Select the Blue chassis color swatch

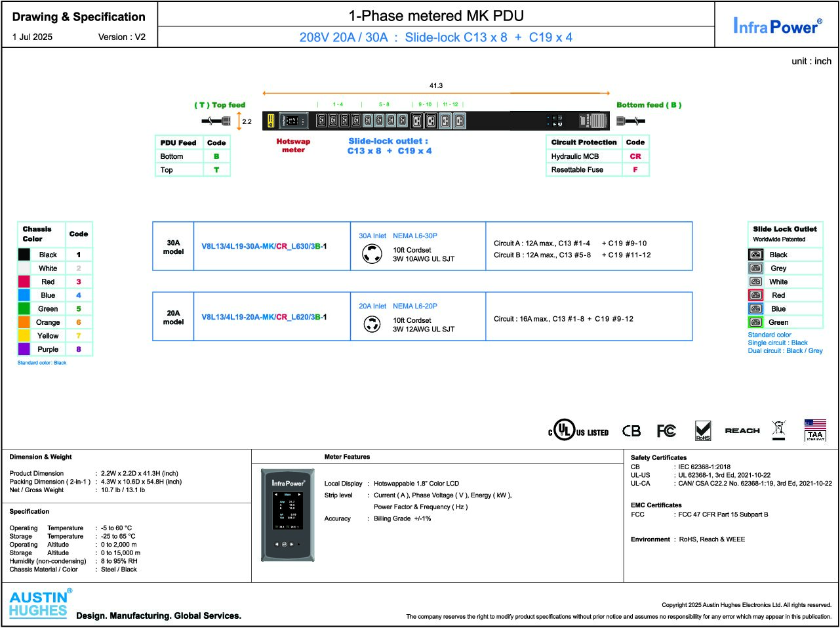pos(24,295)
